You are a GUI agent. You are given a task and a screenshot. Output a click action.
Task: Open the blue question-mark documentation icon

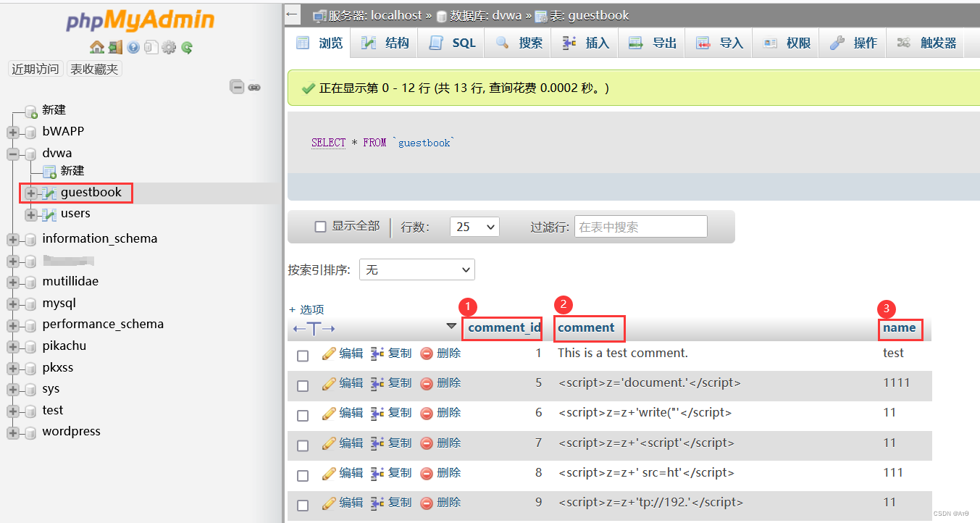coord(133,48)
